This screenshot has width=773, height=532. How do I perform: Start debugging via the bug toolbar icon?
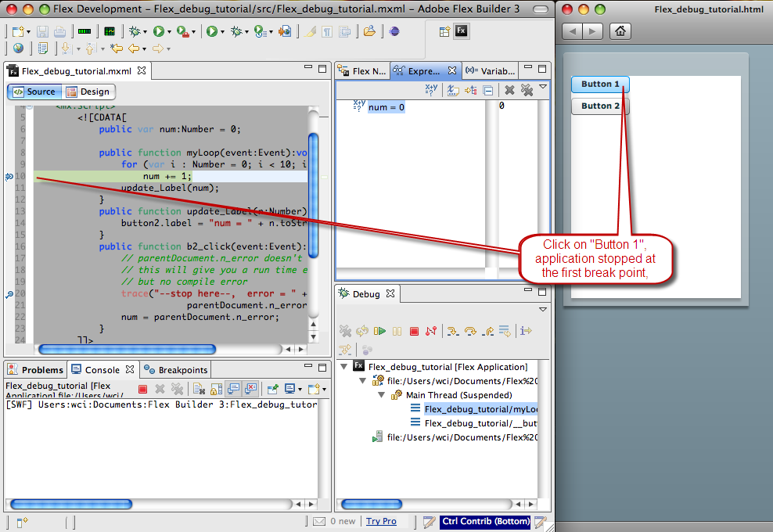pos(135,31)
